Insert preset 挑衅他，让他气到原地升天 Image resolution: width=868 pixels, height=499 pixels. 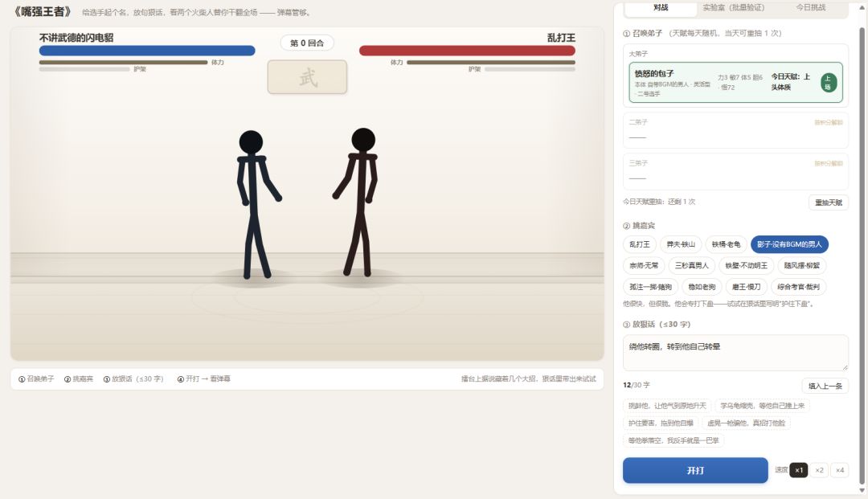pos(667,406)
